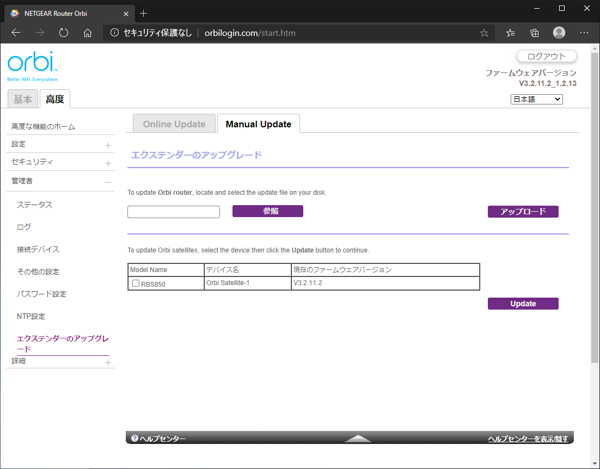Click the 現在のファームウェアバージョン column header
Screen dimensions: 600x469
(385, 270)
